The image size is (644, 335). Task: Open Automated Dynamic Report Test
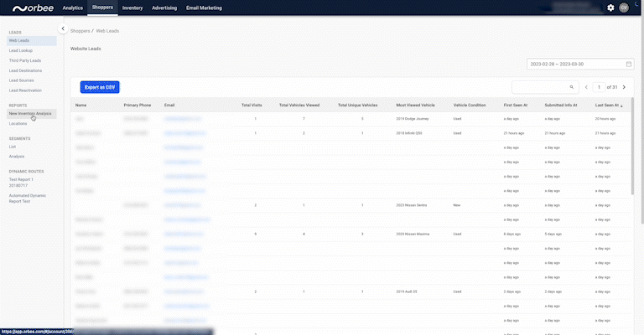[x=28, y=198]
